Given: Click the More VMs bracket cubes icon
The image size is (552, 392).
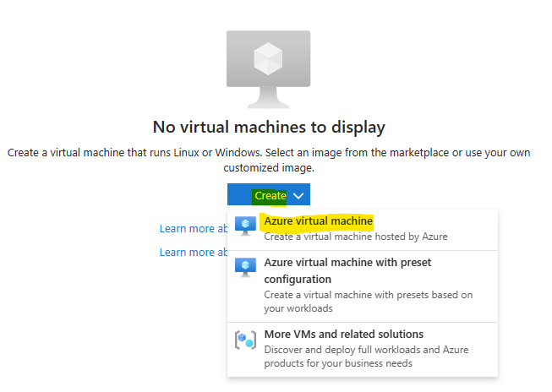Looking at the screenshot, I should 245,340.
